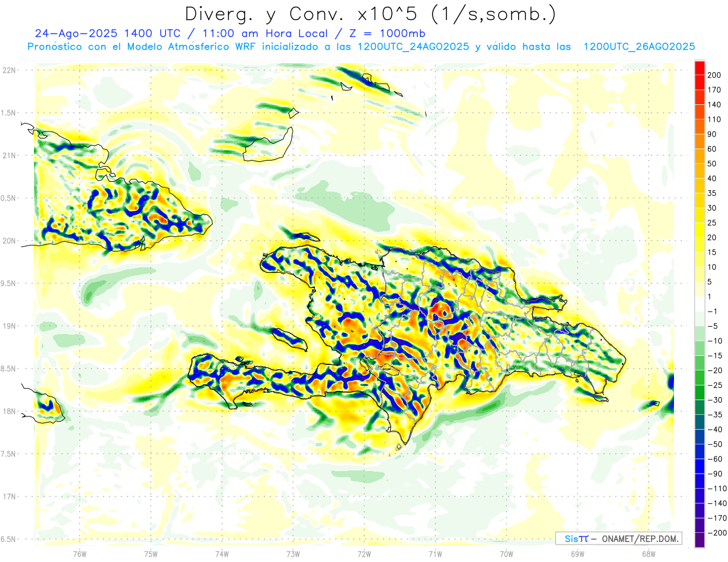Click the color bar value '90'
Screen dimensions: 728x562
(712, 134)
